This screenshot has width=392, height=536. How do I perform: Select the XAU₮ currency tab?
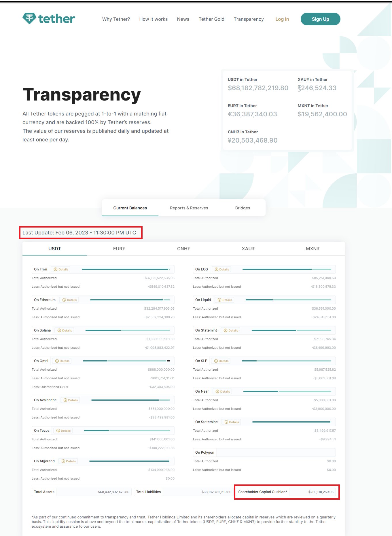pyautogui.click(x=248, y=249)
